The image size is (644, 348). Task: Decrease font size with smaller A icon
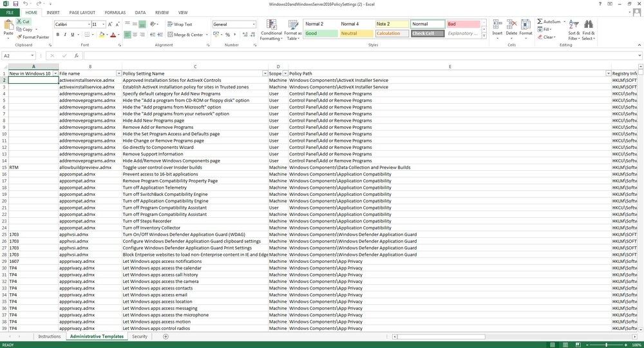tap(117, 24)
